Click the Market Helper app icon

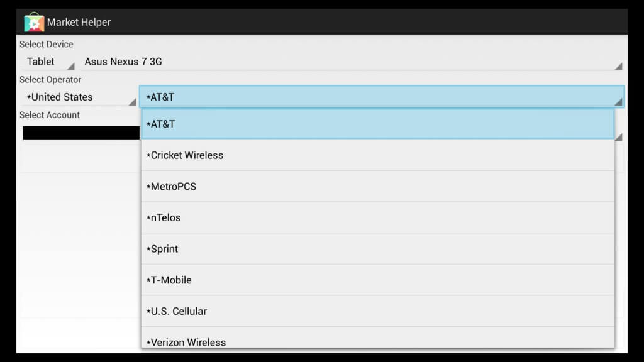click(34, 22)
